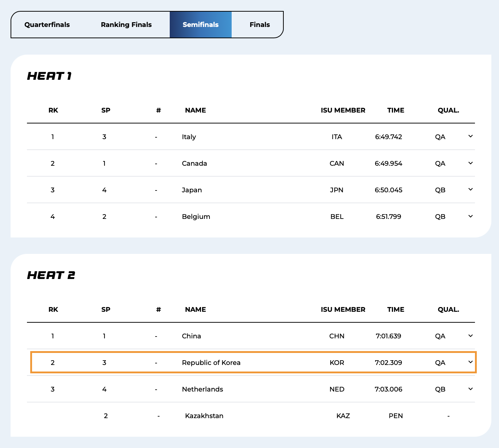Click Canada's 6:49.954 time
Image resolution: width=499 pixels, height=448 pixels.
pyautogui.click(x=388, y=164)
